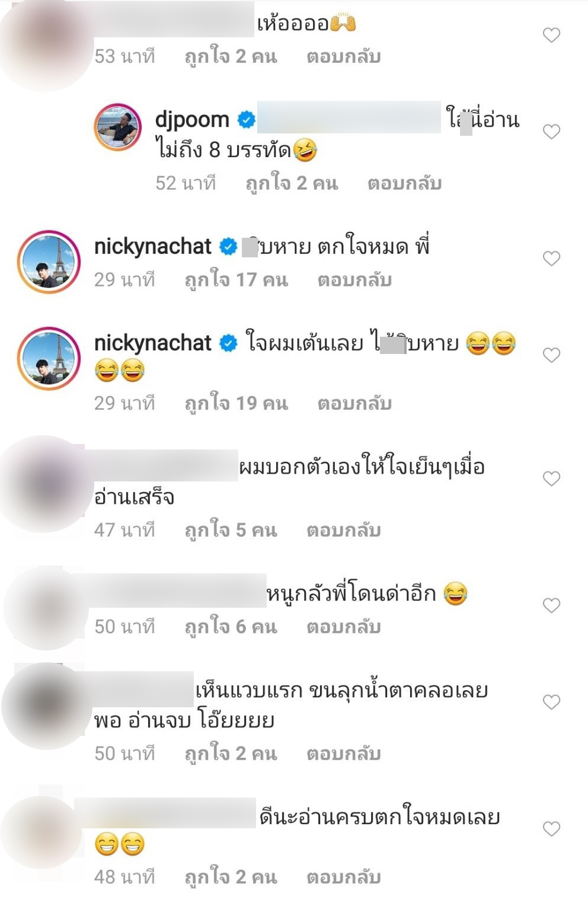Like the djpoom reply with heart icon
Screen dimensions: 588x906
(x=551, y=132)
